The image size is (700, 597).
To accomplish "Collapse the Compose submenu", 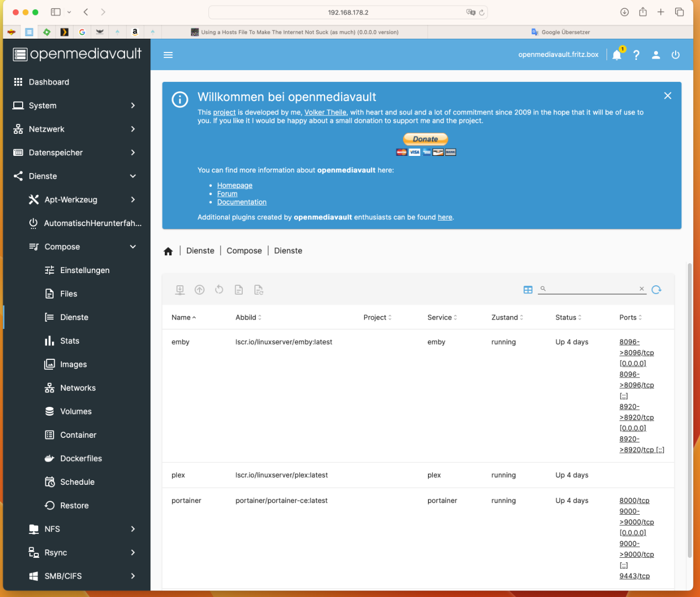I will [x=77, y=247].
